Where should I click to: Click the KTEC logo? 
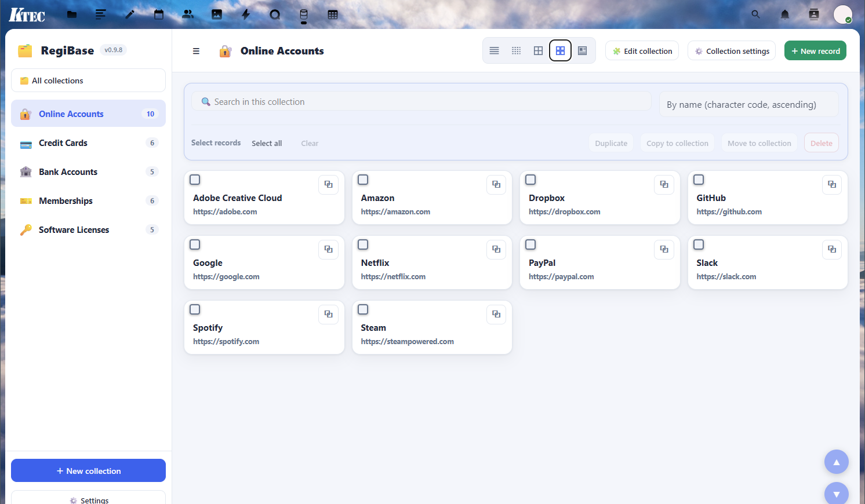(27, 14)
